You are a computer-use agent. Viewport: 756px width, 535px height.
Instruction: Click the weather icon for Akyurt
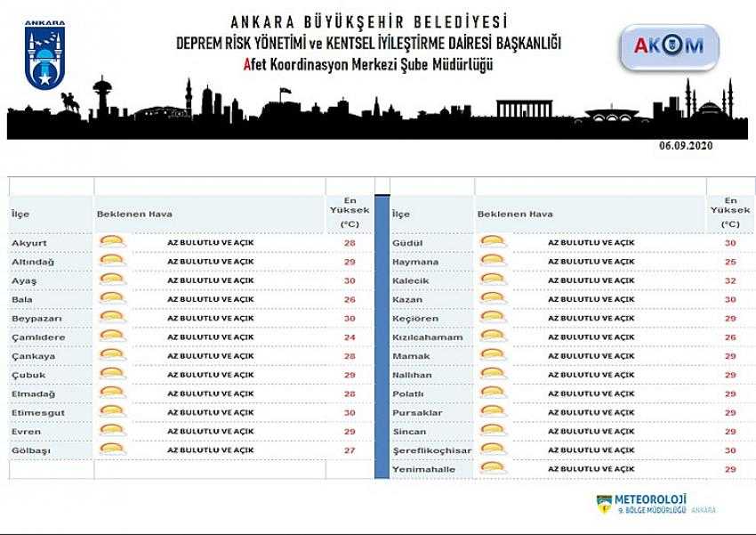(112, 242)
